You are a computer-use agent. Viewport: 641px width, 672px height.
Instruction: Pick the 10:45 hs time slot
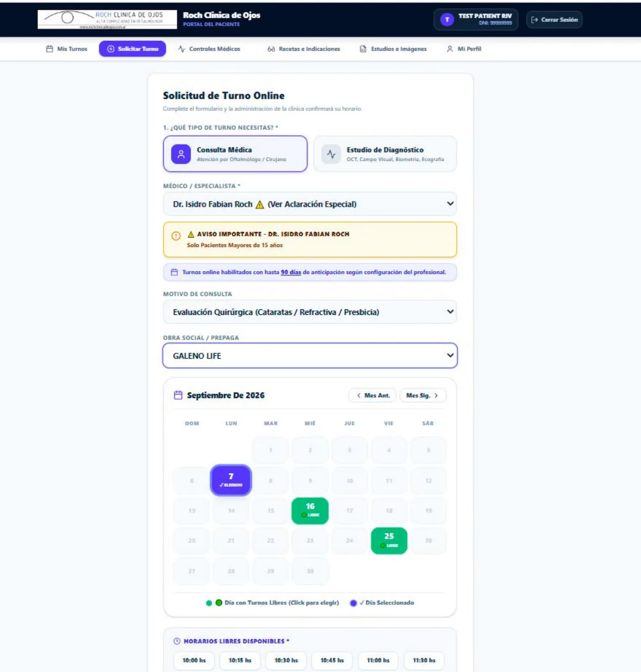332,660
